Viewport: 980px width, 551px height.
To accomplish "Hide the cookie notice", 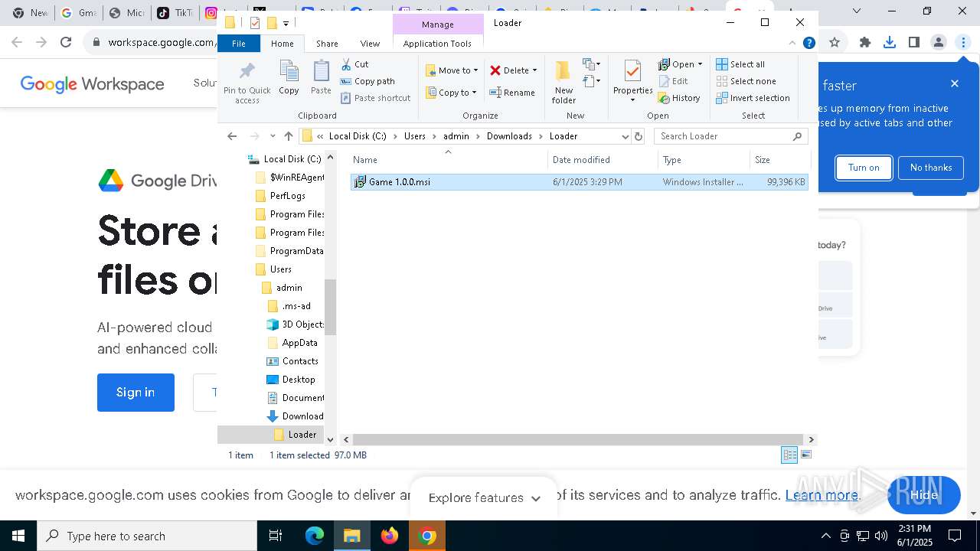I will (923, 495).
